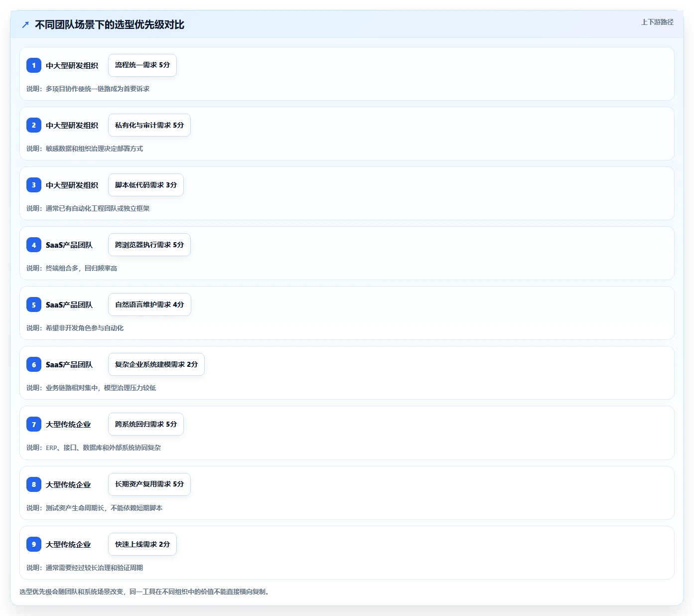Click the arrow icon beside the comparison title
This screenshot has height=616, width=694.
25,25
